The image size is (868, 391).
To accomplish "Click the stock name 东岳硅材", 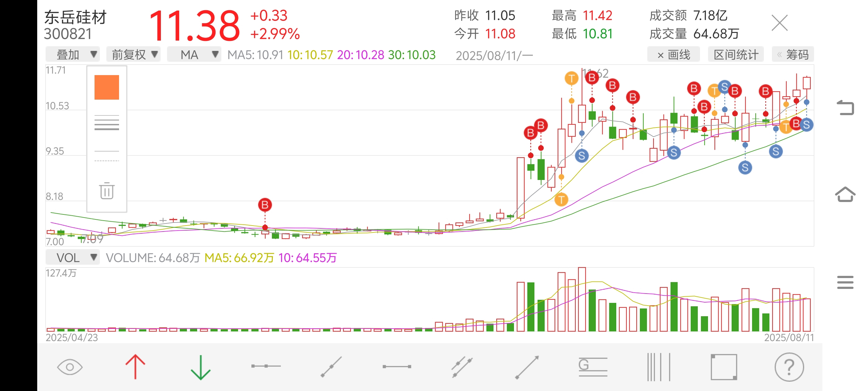I will click(75, 17).
